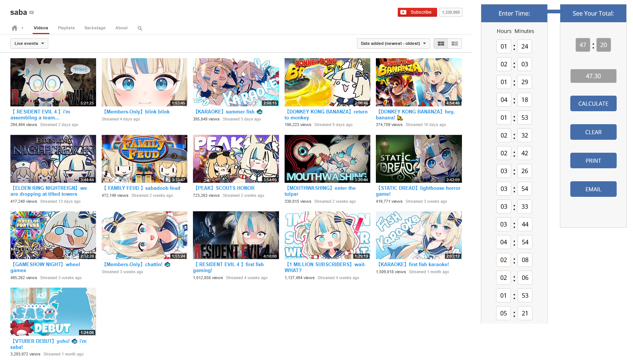The width and height of the screenshot is (633, 364).
Task: Click title link VTUBER DEBUT yoho i'm saba
Action: pyautogui.click(x=48, y=344)
